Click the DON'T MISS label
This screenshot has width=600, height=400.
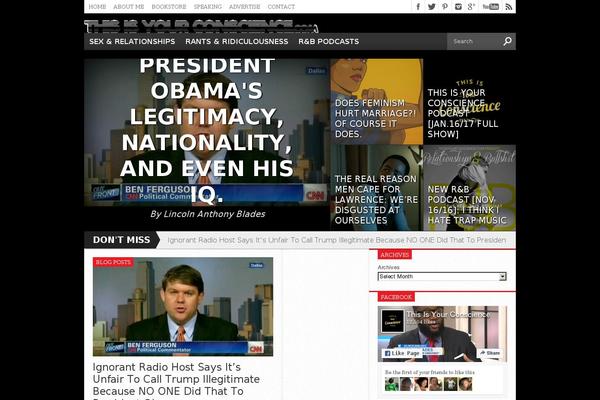[121, 240]
